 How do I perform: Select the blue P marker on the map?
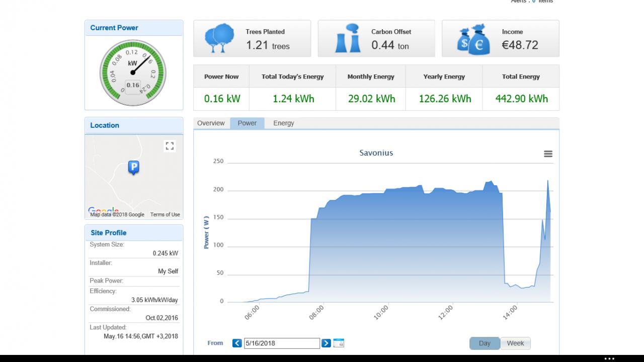click(133, 168)
